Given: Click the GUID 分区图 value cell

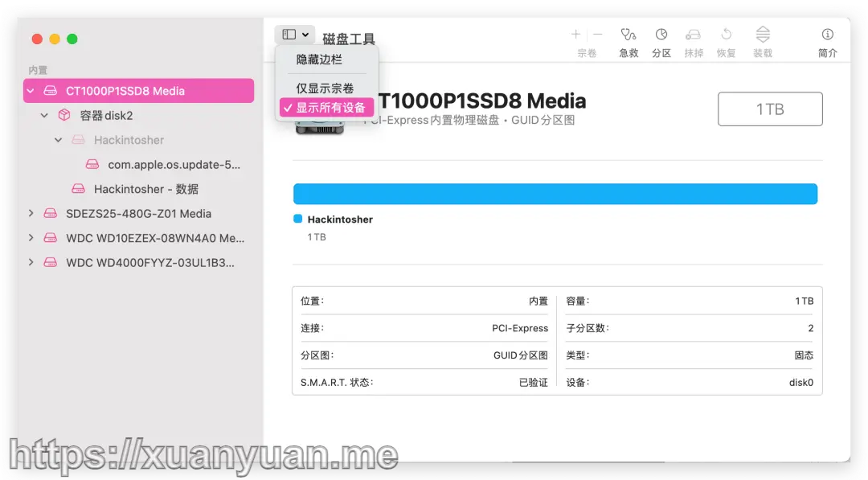Looking at the screenshot, I should pyautogui.click(x=520, y=355).
